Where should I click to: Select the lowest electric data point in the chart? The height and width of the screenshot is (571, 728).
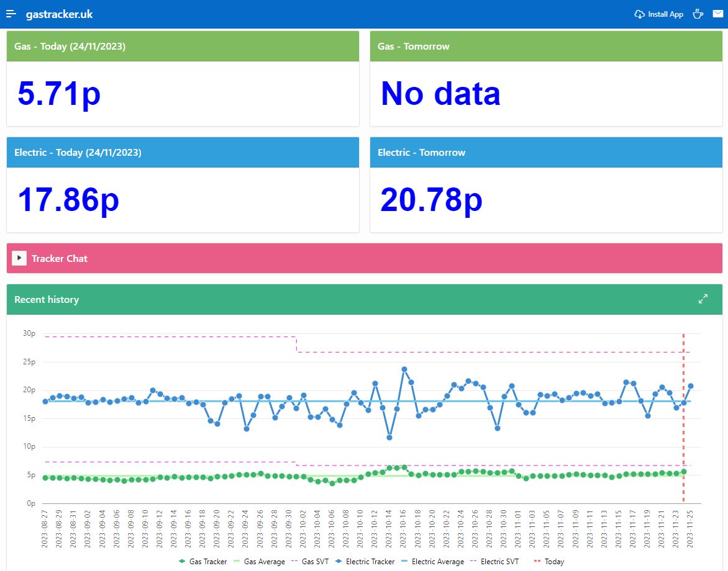click(389, 438)
